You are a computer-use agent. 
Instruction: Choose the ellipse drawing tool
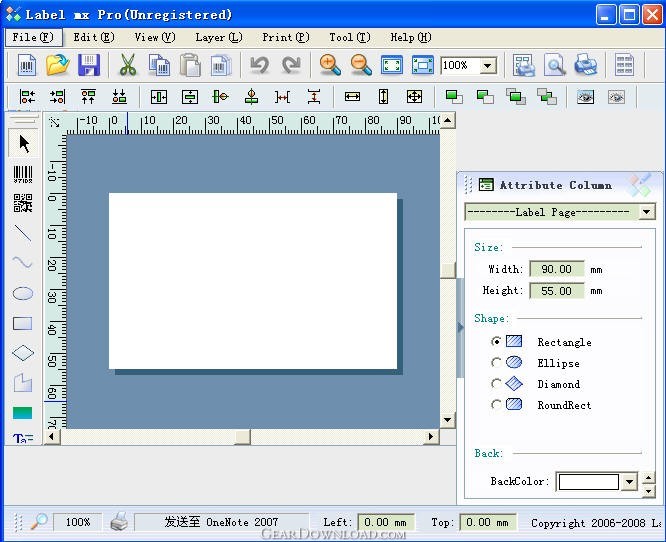coord(23,293)
